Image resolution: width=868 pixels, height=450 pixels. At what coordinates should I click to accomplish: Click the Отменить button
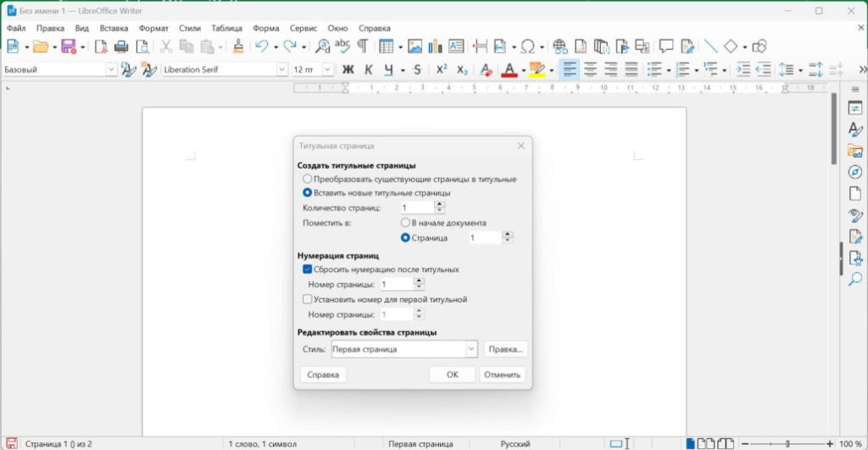502,375
